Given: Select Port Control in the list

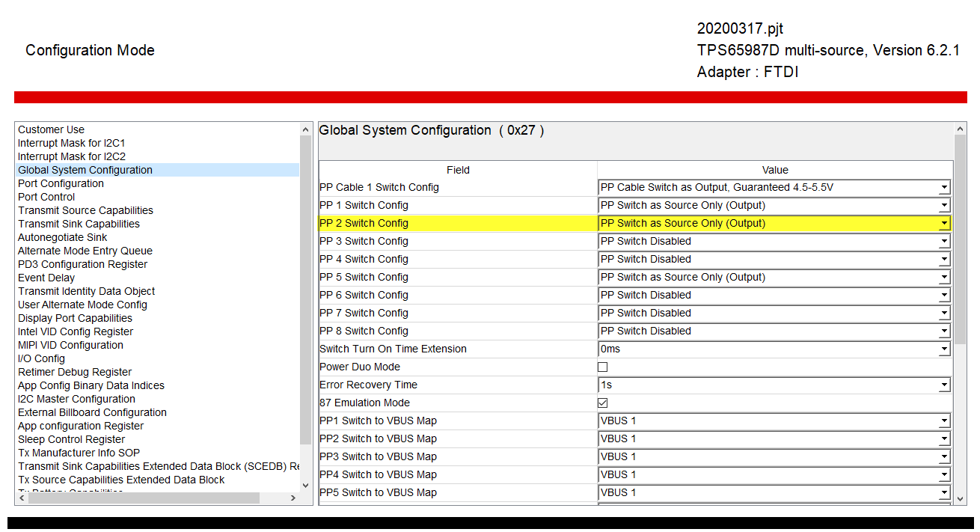Looking at the screenshot, I should click(46, 197).
